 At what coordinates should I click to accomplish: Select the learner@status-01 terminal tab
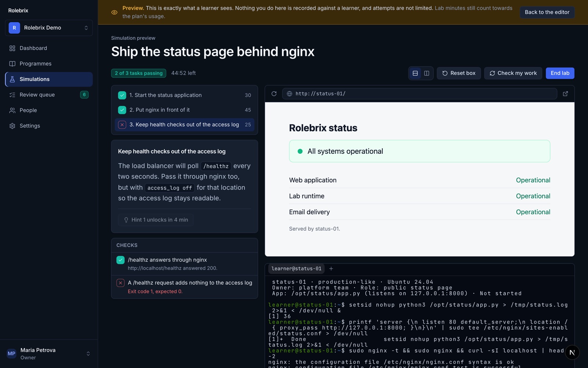[x=297, y=269]
